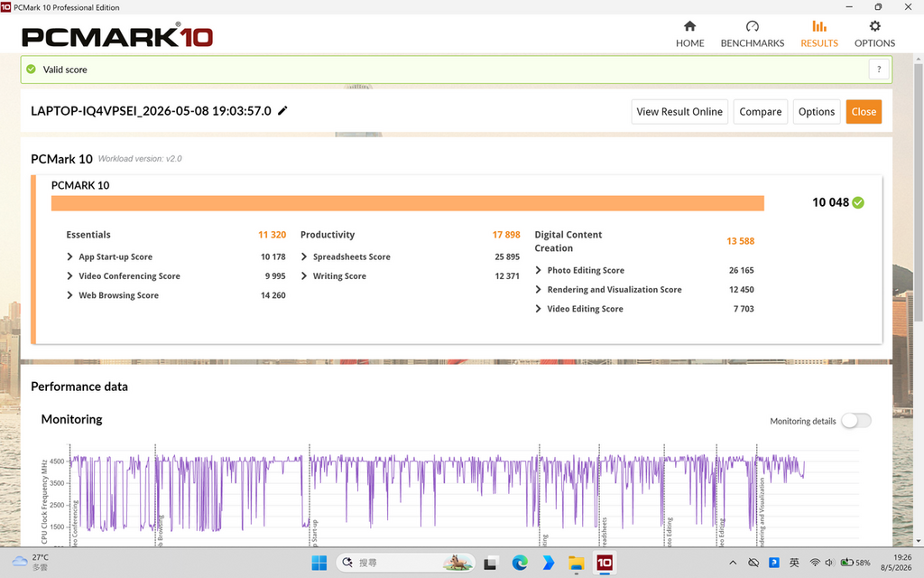This screenshot has width=924, height=578.
Task: Click View Result Online button
Action: pos(679,111)
